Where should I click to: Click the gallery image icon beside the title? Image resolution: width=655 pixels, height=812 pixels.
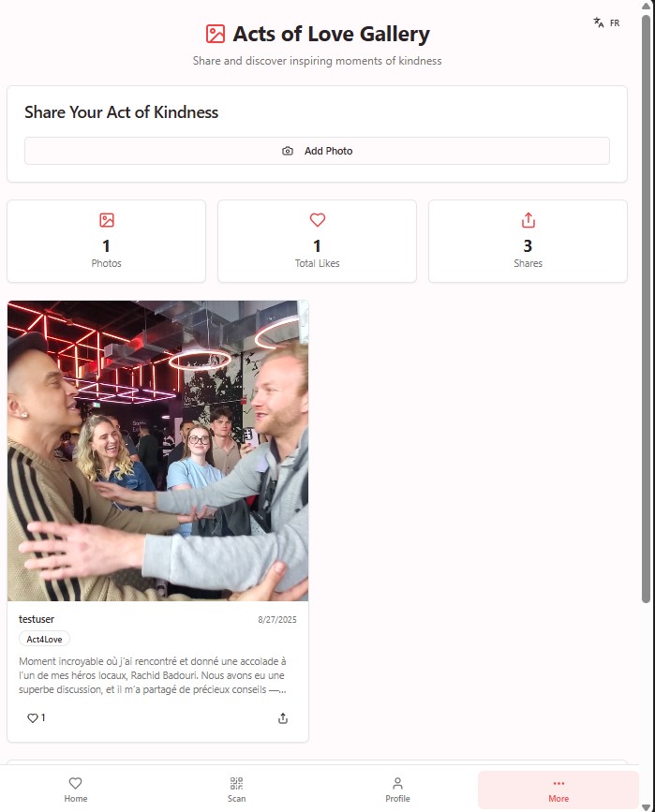point(215,34)
